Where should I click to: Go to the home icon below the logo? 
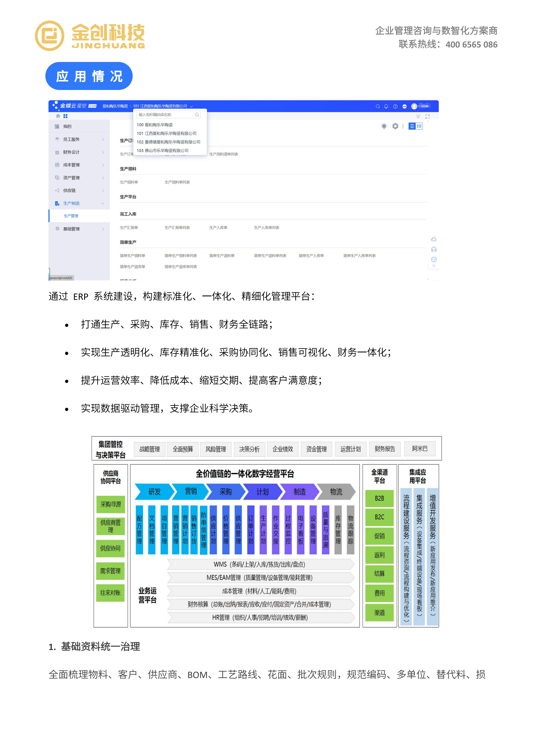pos(58,116)
